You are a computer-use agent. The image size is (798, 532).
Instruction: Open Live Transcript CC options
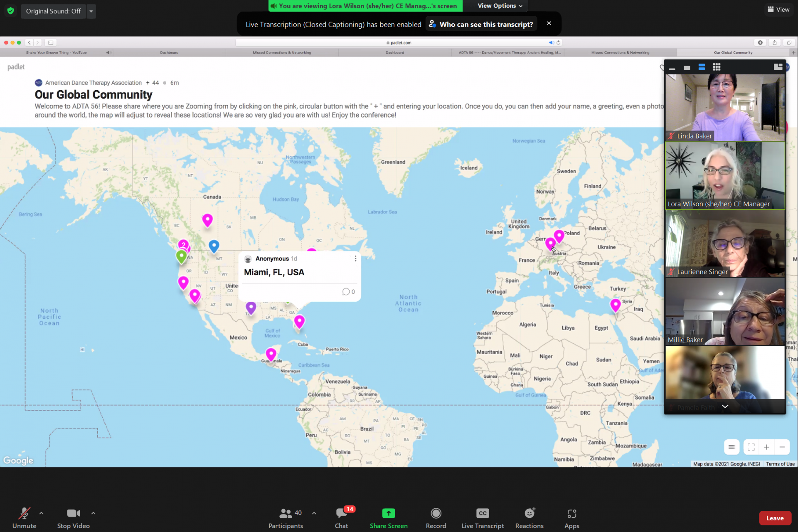[483, 518]
